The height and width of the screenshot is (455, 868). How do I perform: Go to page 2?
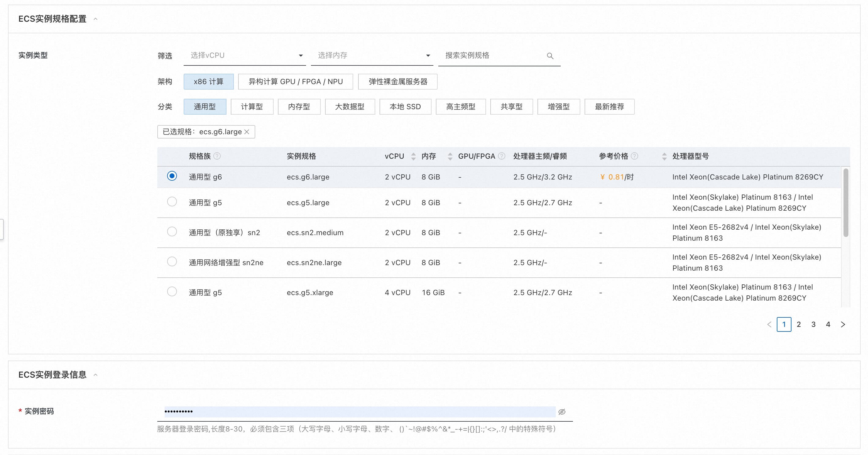[799, 324]
